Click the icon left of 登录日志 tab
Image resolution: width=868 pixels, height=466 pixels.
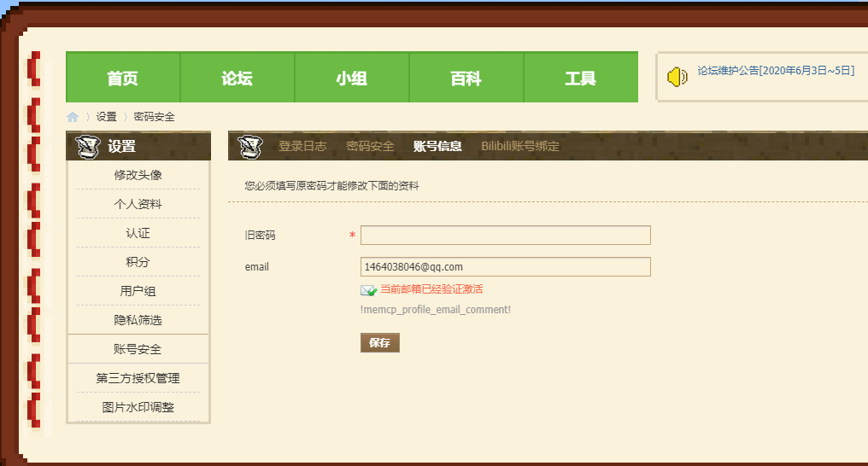pyautogui.click(x=249, y=147)
